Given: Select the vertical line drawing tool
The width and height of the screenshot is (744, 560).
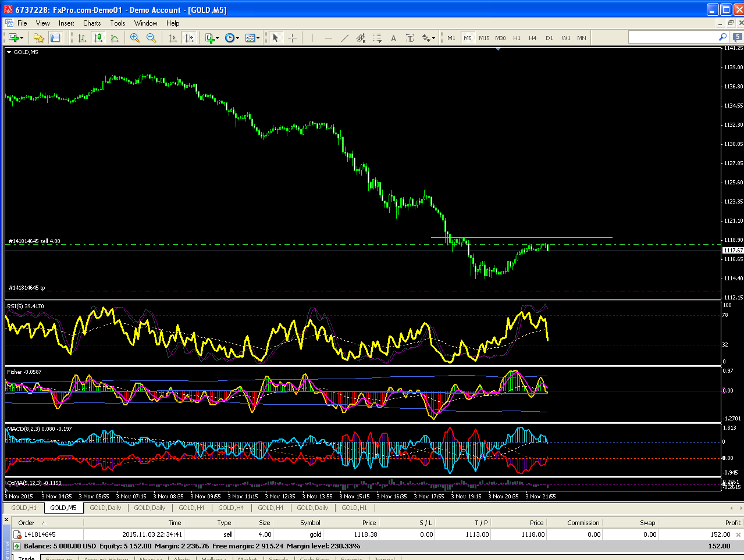Looking at the screenshot, I should [x=312, y=38].
